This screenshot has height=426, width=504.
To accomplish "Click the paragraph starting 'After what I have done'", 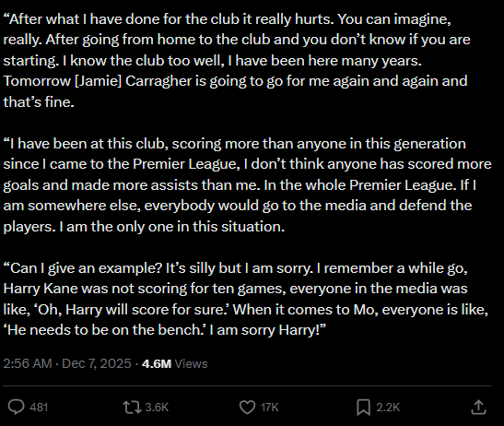I will click(237, 61).
